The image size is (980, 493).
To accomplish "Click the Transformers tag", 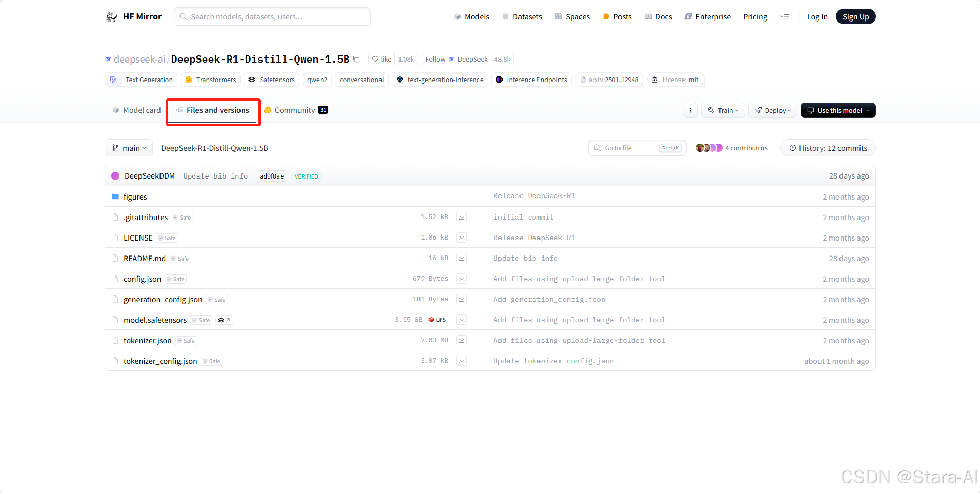I will pos(210,80).
